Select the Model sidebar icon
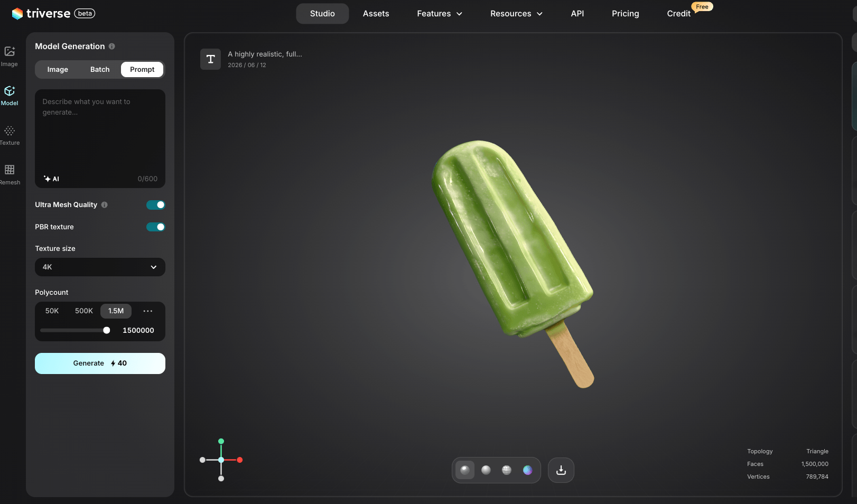The height and width of the screenshot is (504, 857). coord(10,96)
